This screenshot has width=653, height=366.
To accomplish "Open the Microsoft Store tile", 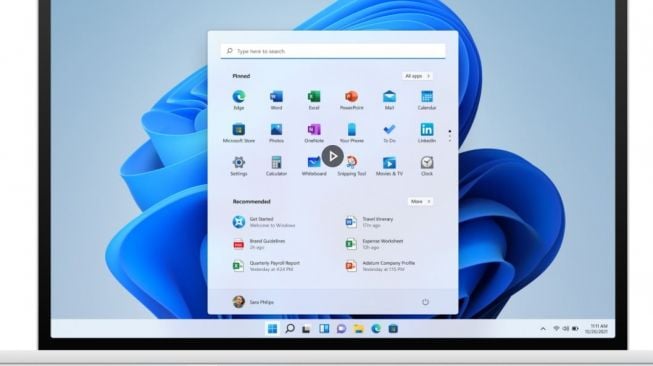I will [239, 133].
